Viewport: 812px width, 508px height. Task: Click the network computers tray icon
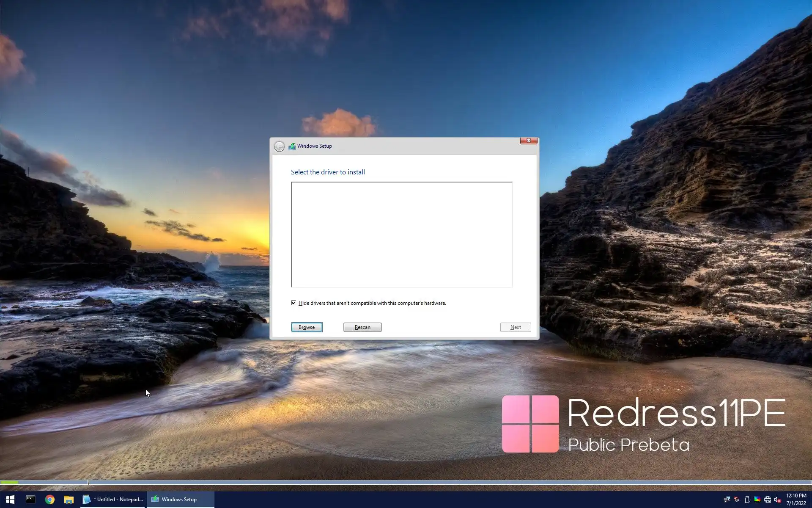coord(727,500)
